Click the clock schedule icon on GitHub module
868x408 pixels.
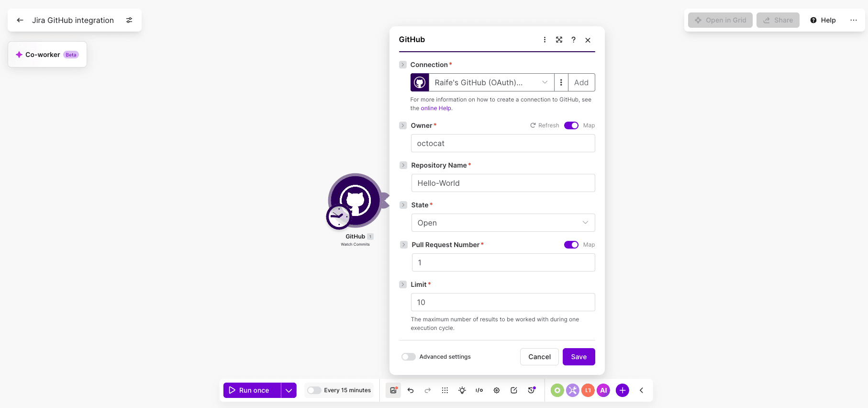[x=338, y=217]
